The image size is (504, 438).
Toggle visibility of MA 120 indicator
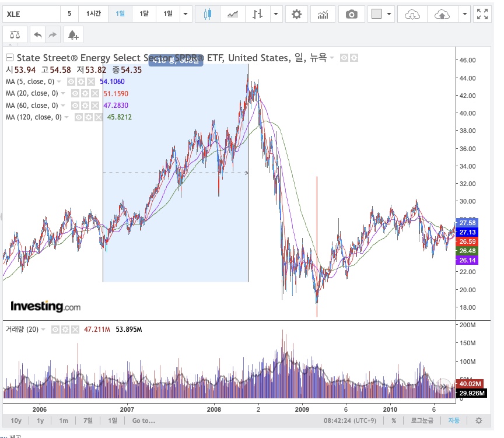click(78, 117)
